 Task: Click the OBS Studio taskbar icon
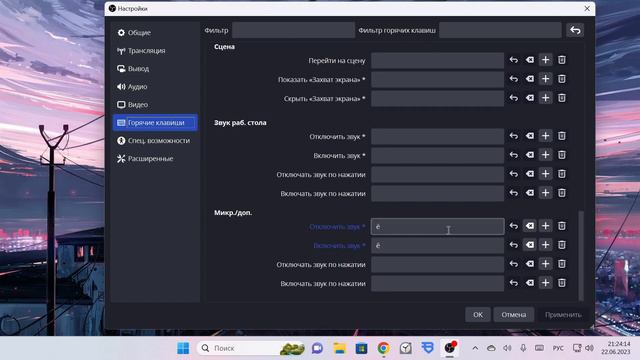(x=450, y=348)
